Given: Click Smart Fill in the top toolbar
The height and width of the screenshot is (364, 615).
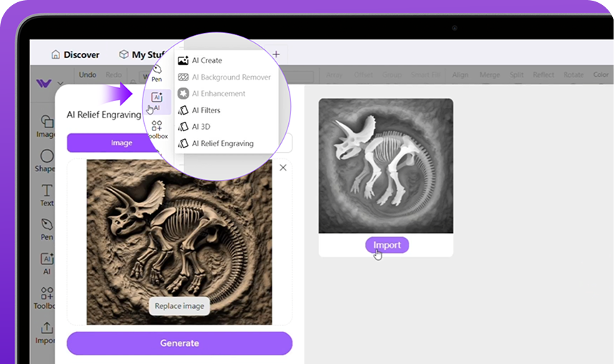Looking at the screenshot, I should pos(426,75).
